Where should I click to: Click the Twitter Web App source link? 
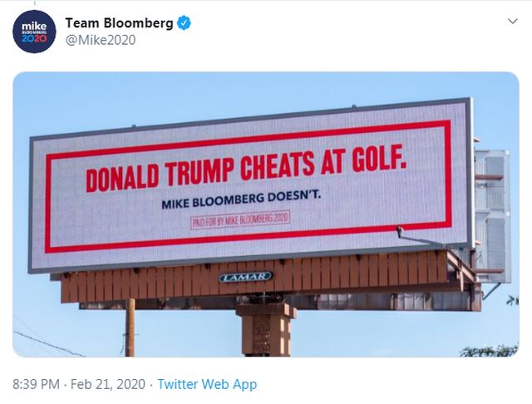tap(207, 384)
